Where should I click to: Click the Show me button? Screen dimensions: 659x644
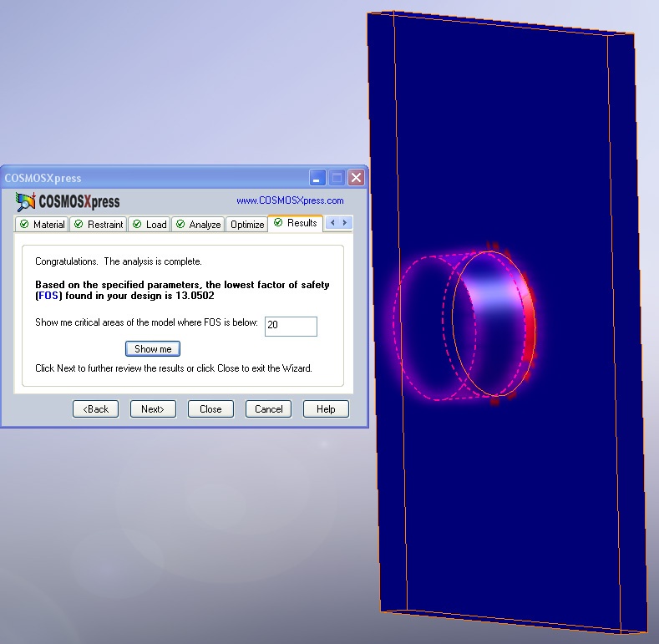pos(153,349)
